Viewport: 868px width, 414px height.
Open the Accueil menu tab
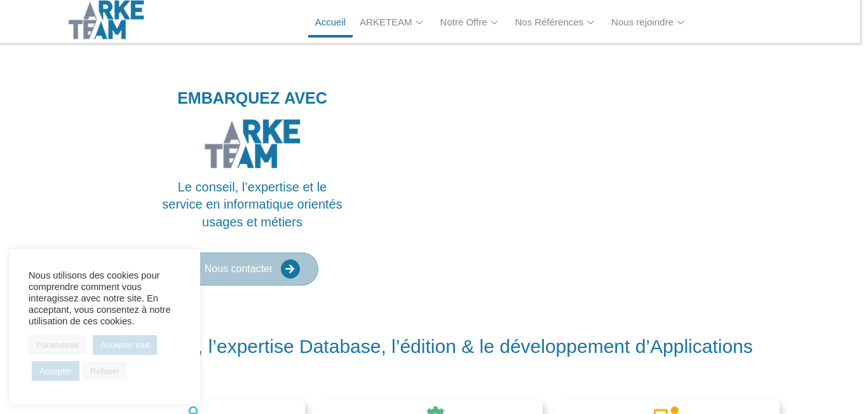(330, 22)
